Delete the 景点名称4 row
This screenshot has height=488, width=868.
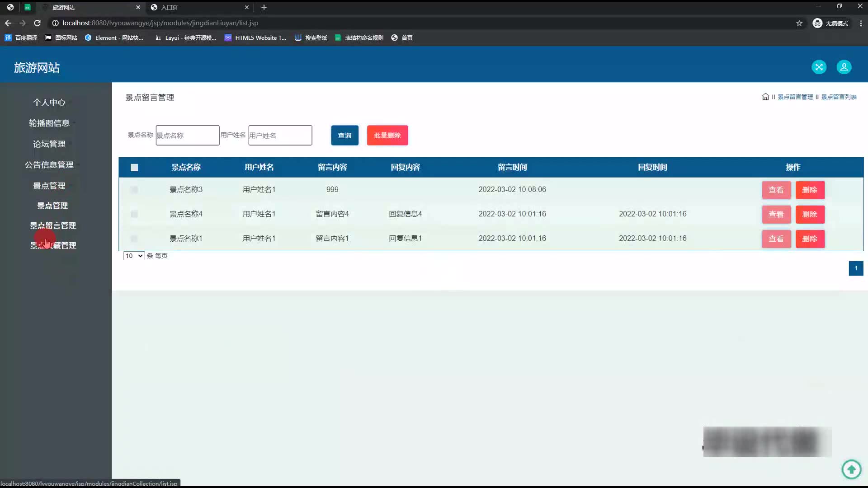(x=810, y=214)
